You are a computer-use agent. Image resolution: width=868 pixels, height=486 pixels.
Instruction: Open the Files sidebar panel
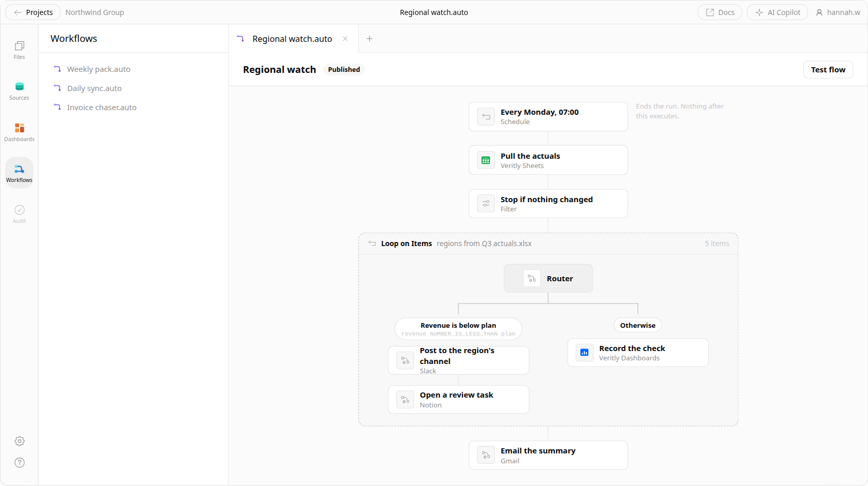click(19, 50)
